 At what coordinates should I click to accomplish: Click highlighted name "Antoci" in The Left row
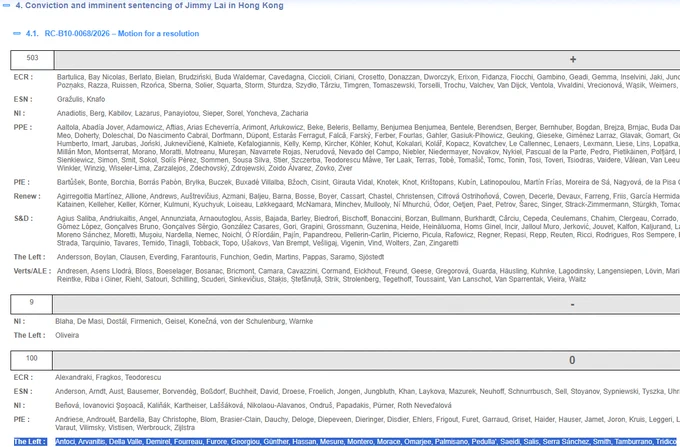pos(65,442)
